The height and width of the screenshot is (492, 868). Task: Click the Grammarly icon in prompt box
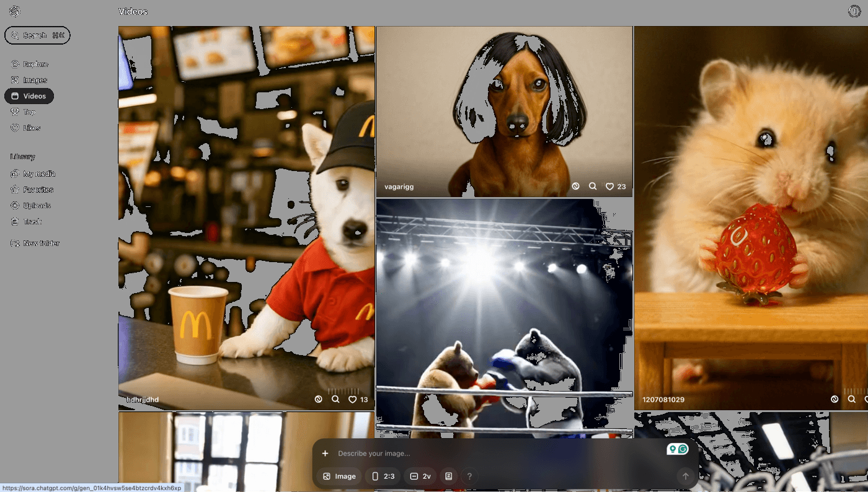coord(683,449)
